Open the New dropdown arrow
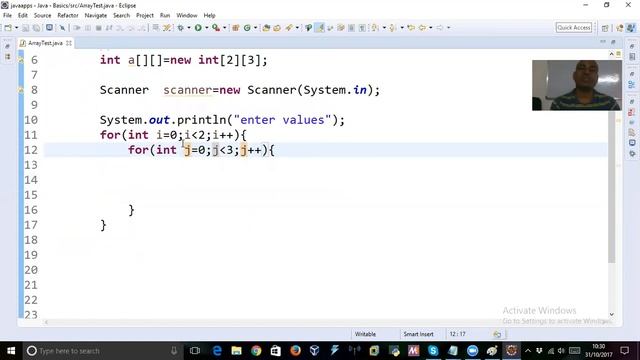Image resolution: width=640 pixels, height=360 pixels. (x=16, y=28)
